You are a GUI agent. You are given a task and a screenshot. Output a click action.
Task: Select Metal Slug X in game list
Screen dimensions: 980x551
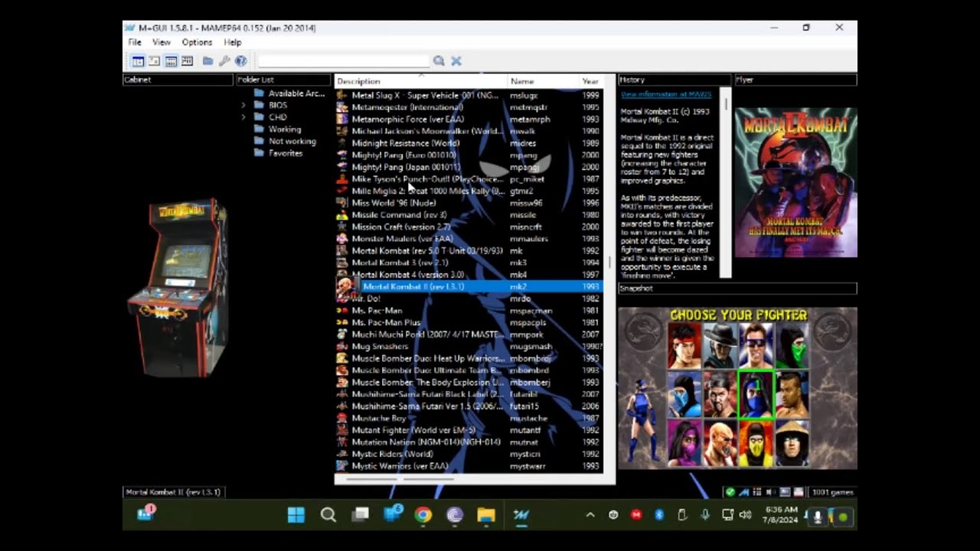[469, 96]
